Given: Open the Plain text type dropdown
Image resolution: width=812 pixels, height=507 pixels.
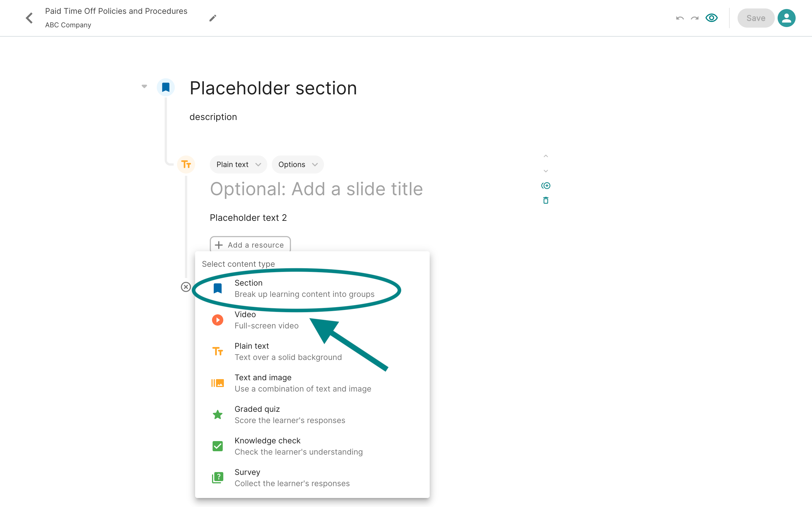Looking at the screenshot, I should click(x=238, y=165).
